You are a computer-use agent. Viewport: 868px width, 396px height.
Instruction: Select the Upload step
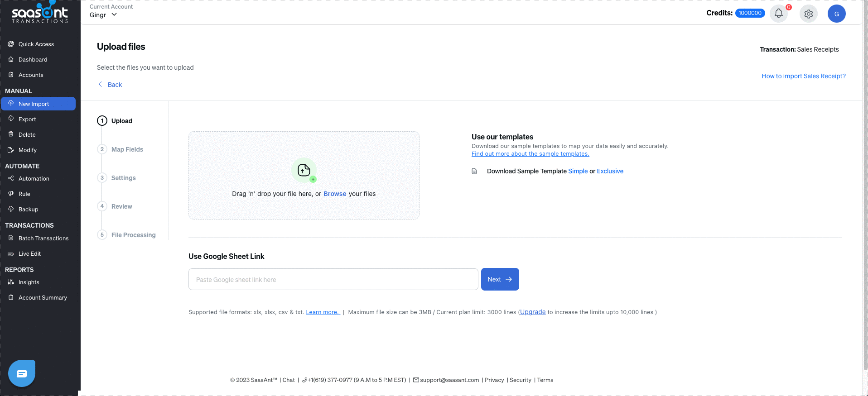115,121
